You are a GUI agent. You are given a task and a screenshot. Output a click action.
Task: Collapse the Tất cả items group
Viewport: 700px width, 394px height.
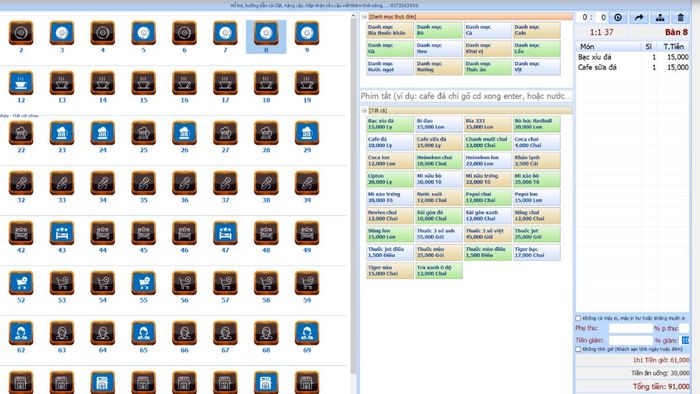[x=364, y=110]
